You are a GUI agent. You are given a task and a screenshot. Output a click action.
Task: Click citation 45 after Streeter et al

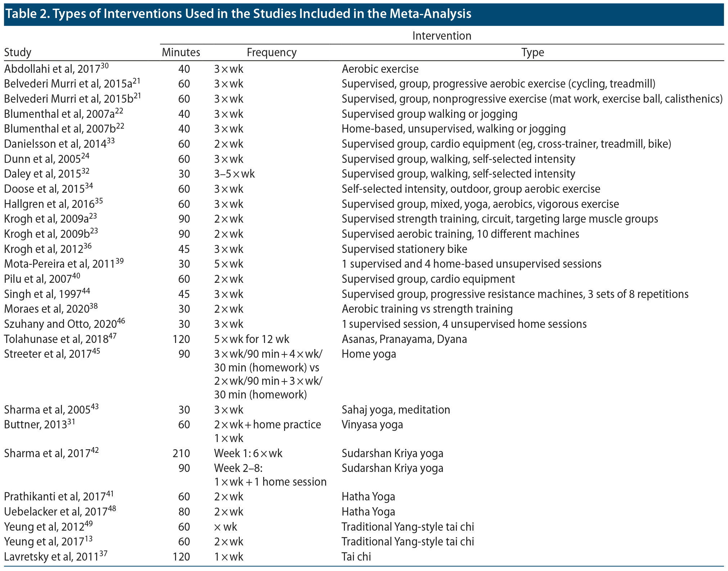coord(96,351)
